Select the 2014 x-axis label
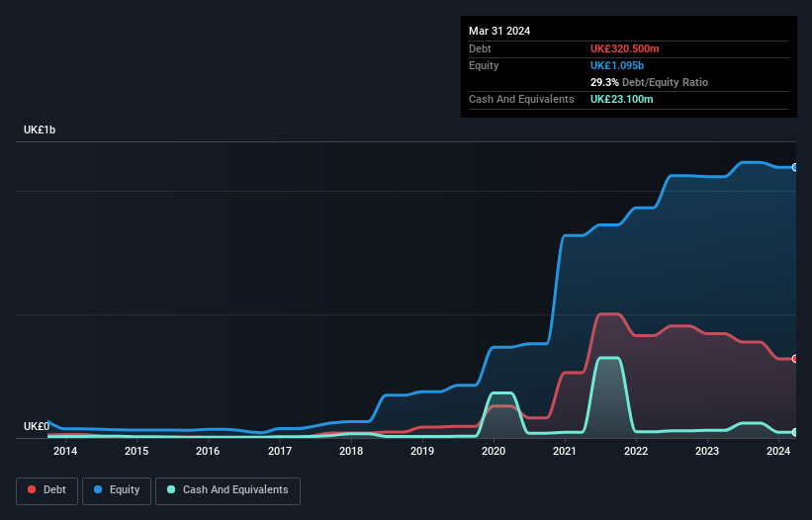 click(x=65, y=451)
